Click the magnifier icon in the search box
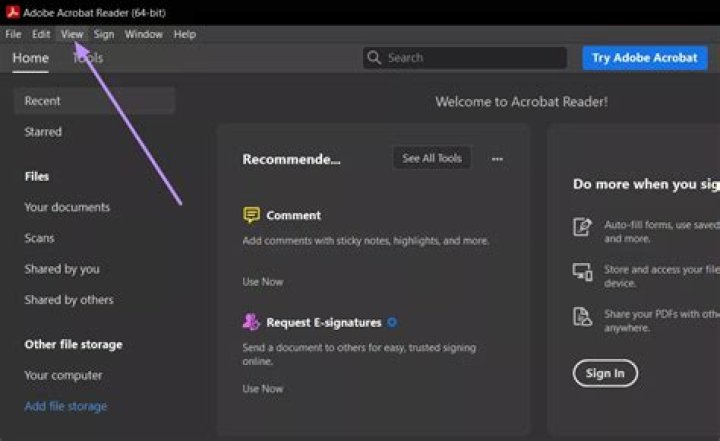The width and height of the screenshot is (720, 441). [x=374, y=57]
